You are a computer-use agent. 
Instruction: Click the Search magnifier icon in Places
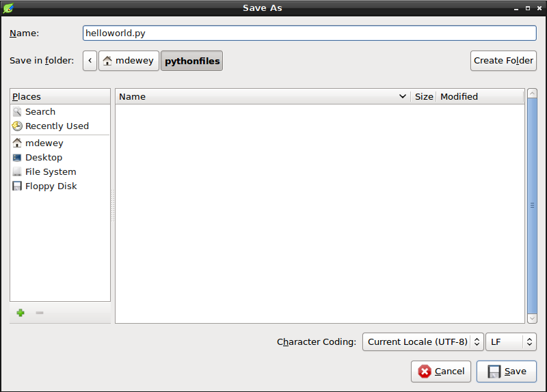[17, 111]
